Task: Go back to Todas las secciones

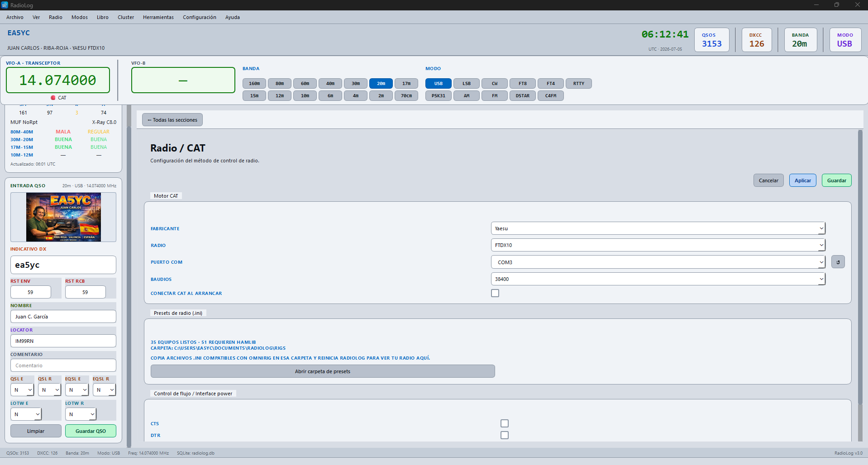Action: (x=172, y=120)
